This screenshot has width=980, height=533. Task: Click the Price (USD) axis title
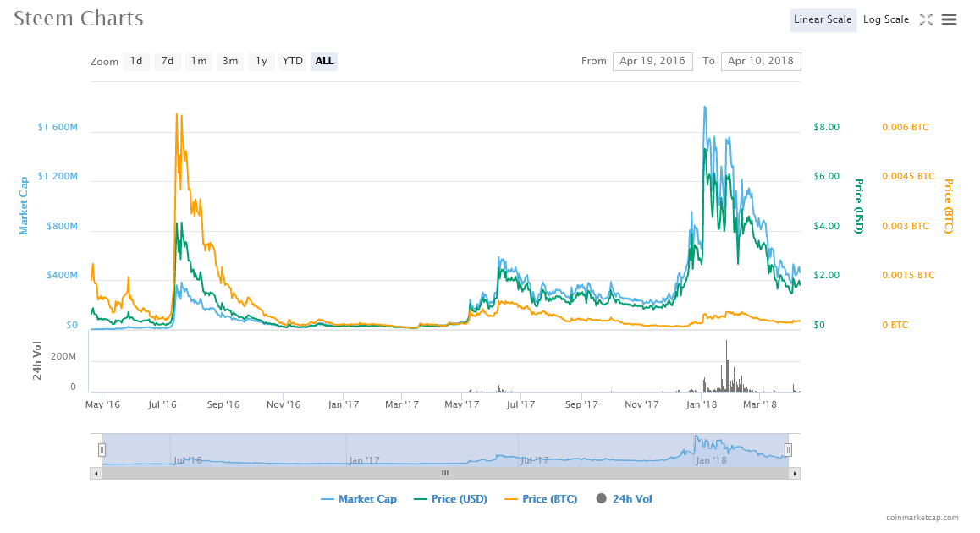pyautogui.click(x=859, y=206)
